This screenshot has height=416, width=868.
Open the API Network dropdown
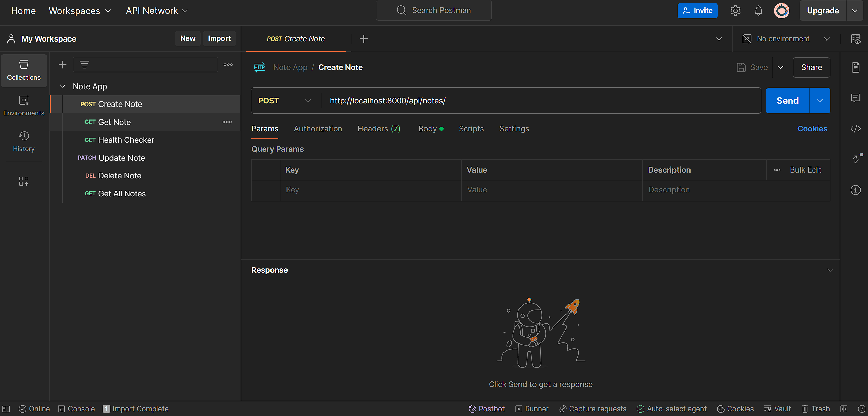(157, 11)
